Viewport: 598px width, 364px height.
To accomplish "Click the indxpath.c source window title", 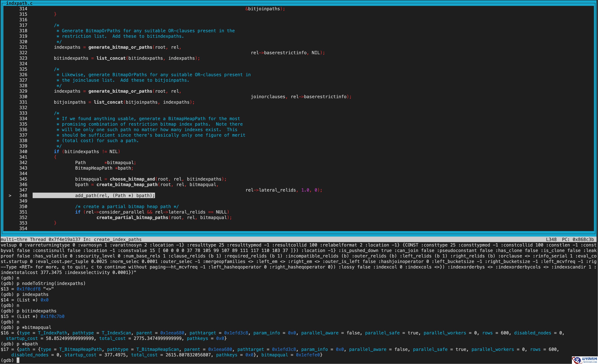I will coord(19,3).
